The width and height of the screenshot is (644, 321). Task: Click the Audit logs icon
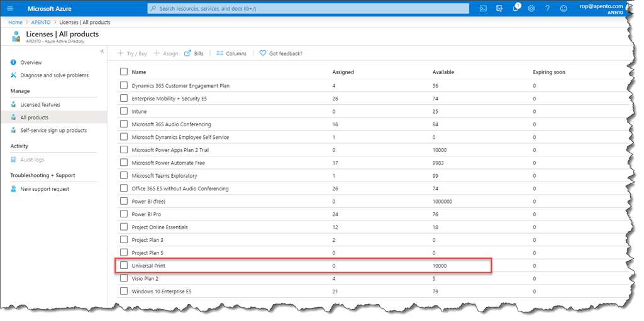[14, 160]
